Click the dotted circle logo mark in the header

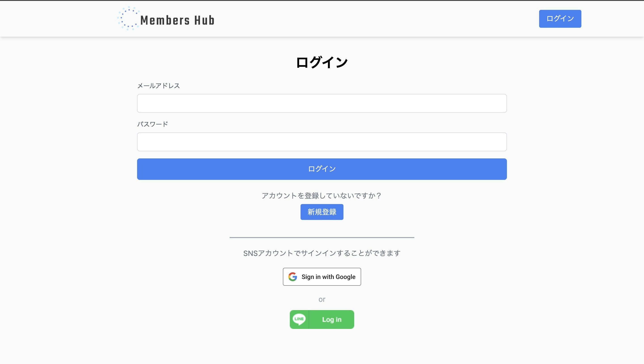point(129,19)
